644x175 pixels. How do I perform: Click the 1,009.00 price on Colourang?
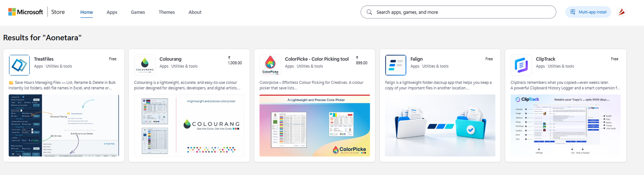pos(235,61)
